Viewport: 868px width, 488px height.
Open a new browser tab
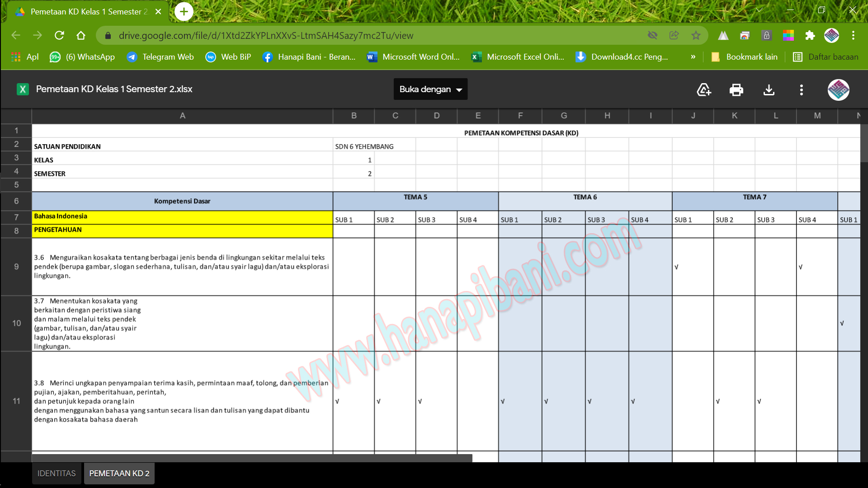click(x=184, y=12)
